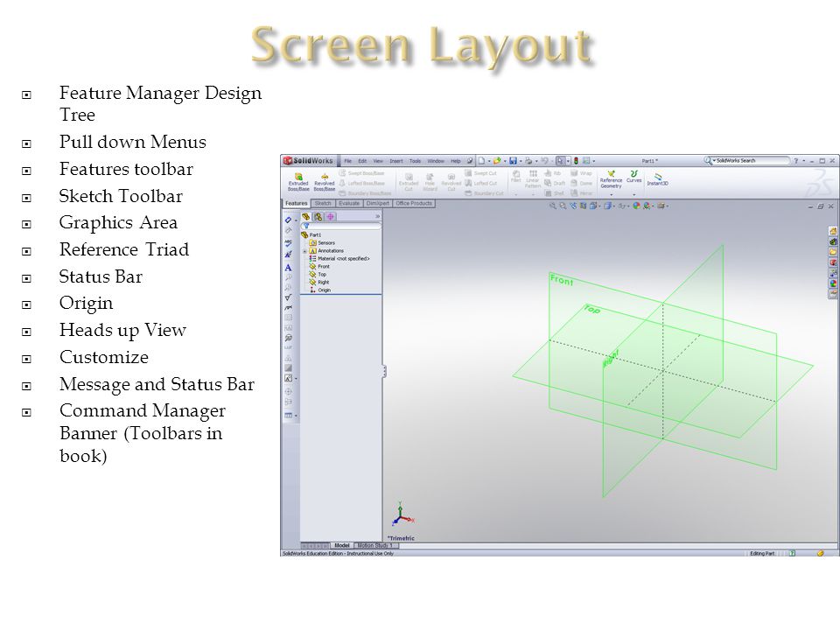
Task: Switch to the Sketch tab
Action: pos(323,204)
